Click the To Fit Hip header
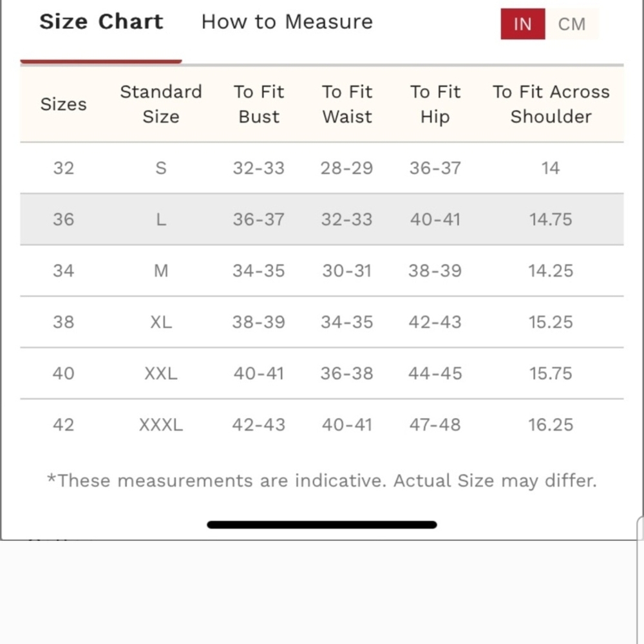Image resolution: width=644 pixels, height=644 pixels. coord(435,104)
